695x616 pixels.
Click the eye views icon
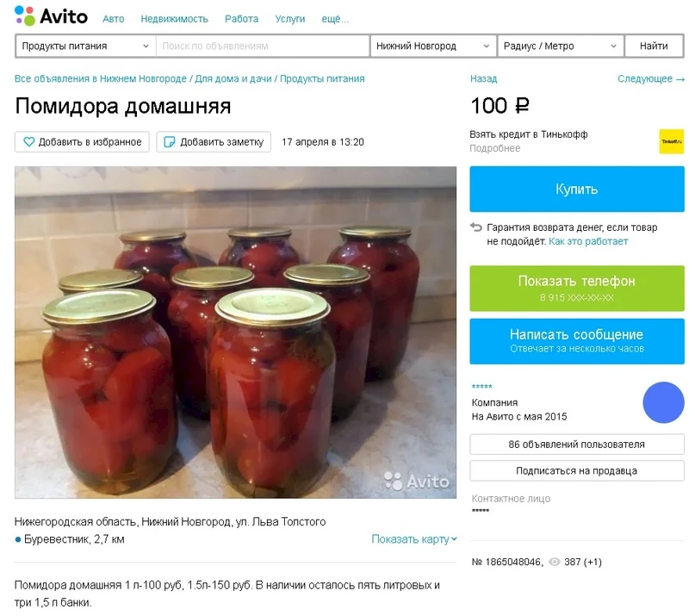click(x=554, y=562)
